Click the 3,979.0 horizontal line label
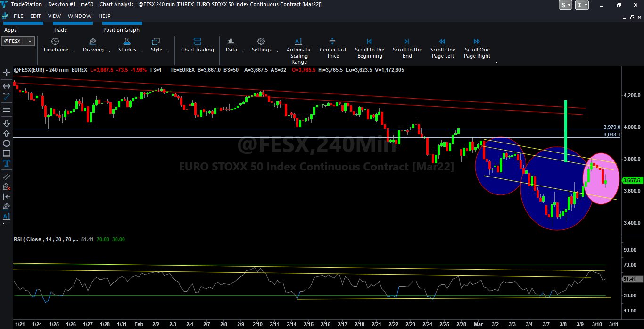644x329 pixels. 611,127
